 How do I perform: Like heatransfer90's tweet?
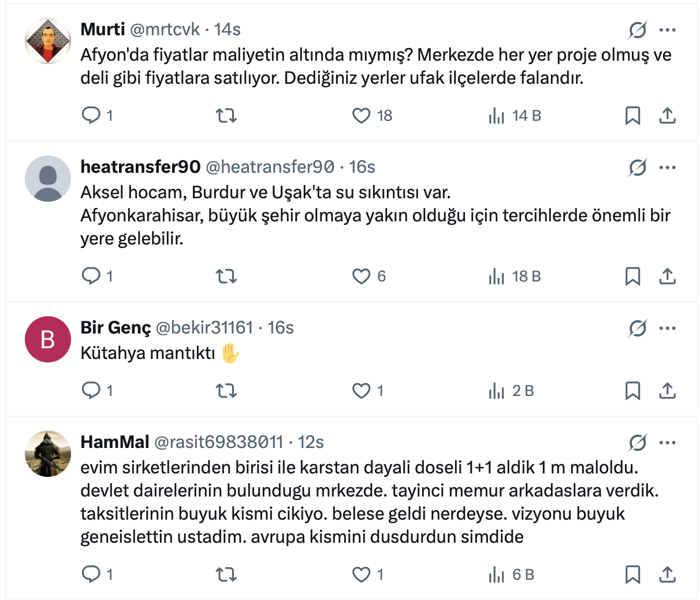coord(362,276)
